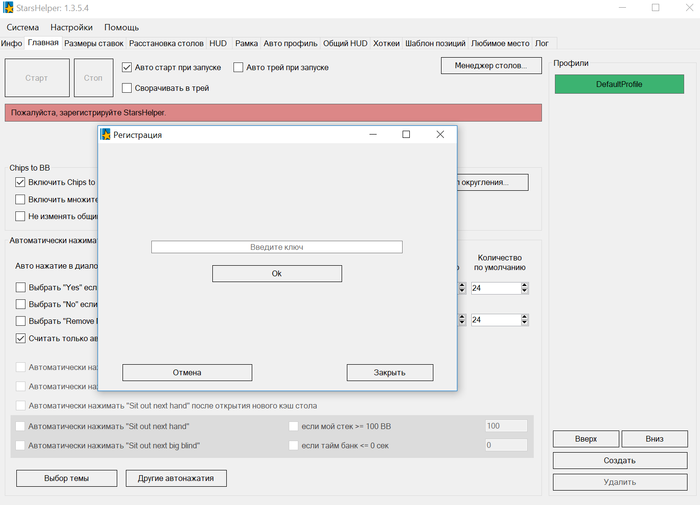Increase the second default quantity 24 spinner
Image resolution: width=700 pixels, height=505 pixels.
(x=525, y=317)
